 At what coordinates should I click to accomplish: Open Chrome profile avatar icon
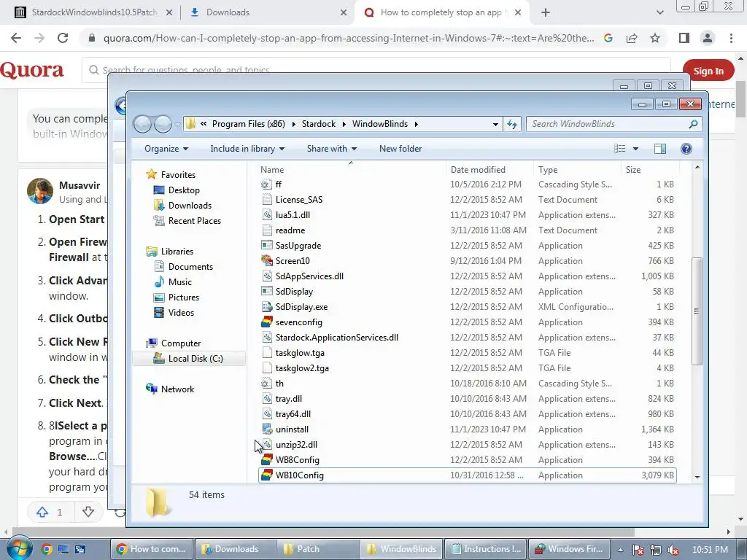[708, 38]
